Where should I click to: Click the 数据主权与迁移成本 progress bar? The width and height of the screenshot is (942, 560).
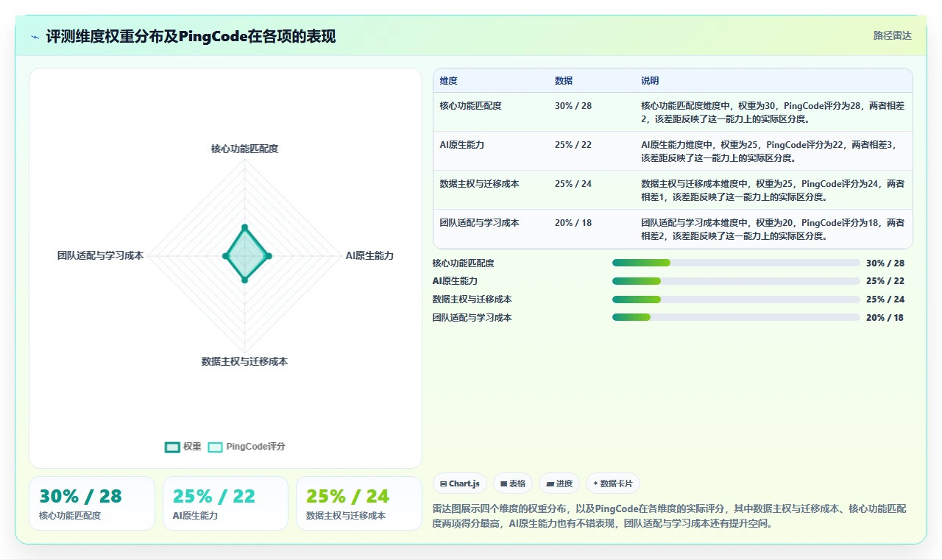coord(736,300)
